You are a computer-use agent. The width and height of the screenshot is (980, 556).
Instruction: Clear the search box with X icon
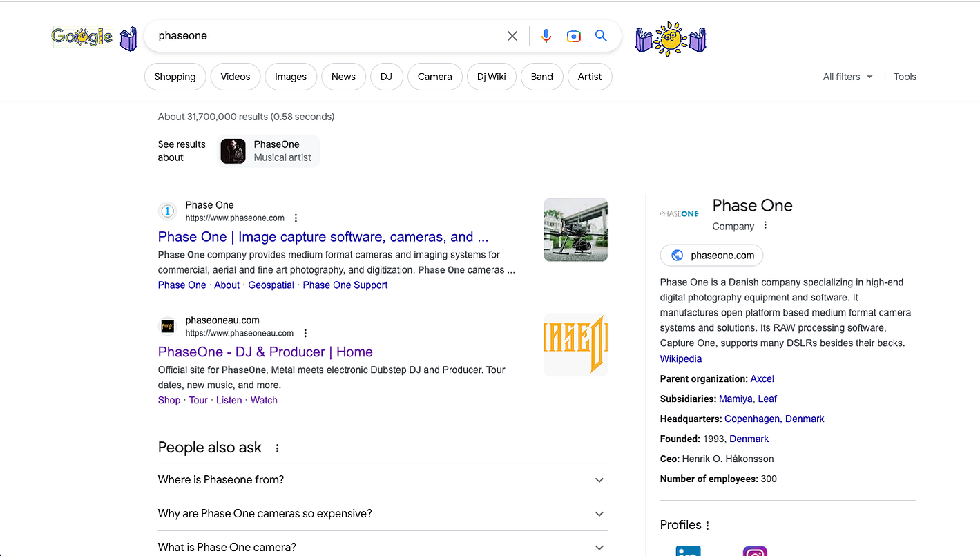tap(512, 36)
